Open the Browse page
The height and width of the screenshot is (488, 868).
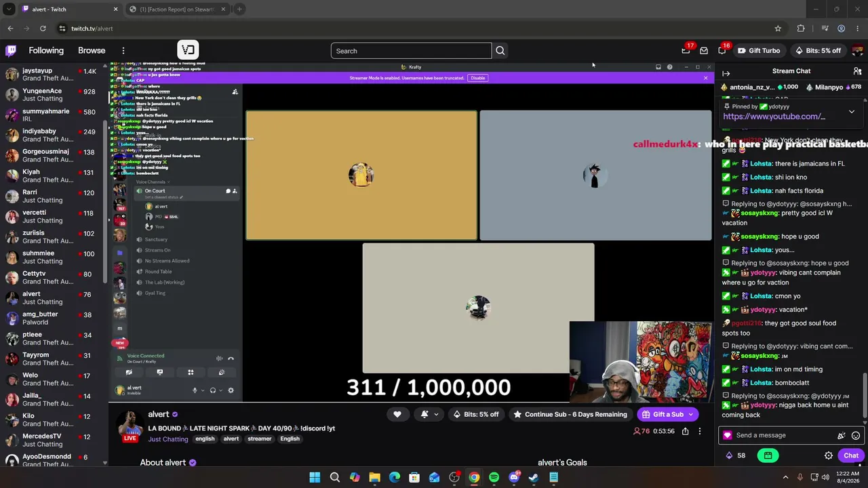[x=92, y=51]
